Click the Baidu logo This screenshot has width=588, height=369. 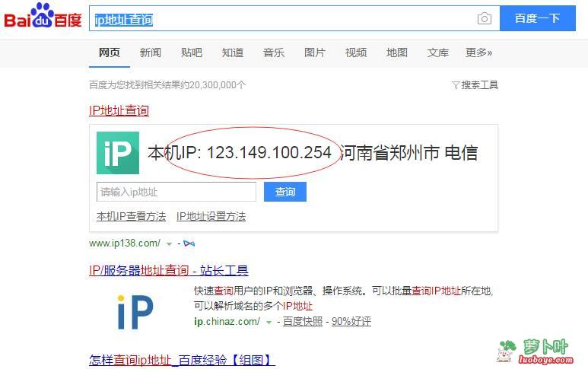click(43, 17)
